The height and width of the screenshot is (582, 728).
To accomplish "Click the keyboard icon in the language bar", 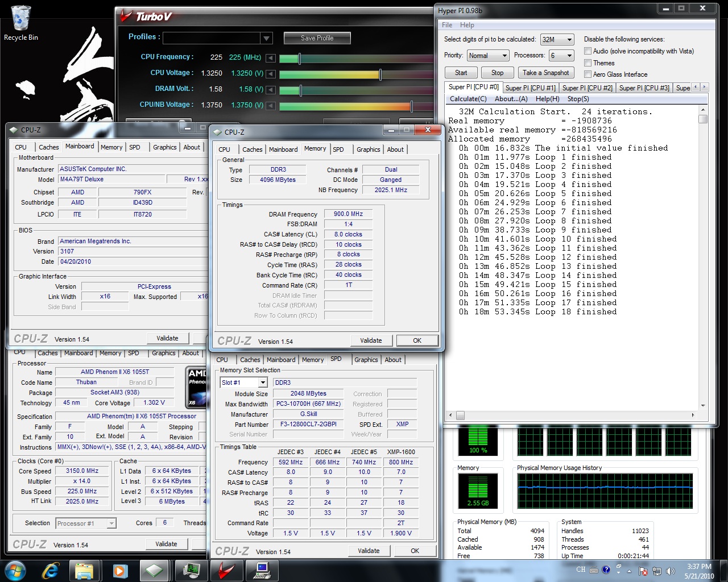I will pos(594,569).
